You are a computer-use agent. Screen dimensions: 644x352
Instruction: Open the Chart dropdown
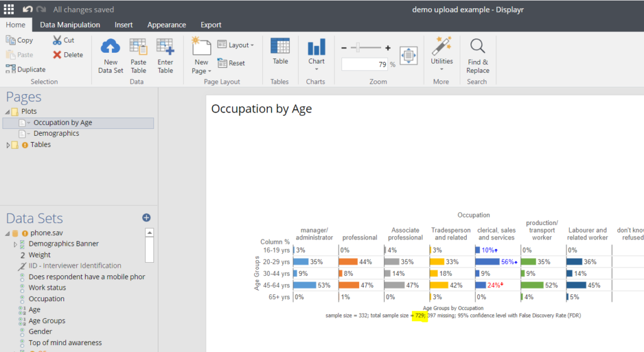pyautogui.click(x=316, y=55)
